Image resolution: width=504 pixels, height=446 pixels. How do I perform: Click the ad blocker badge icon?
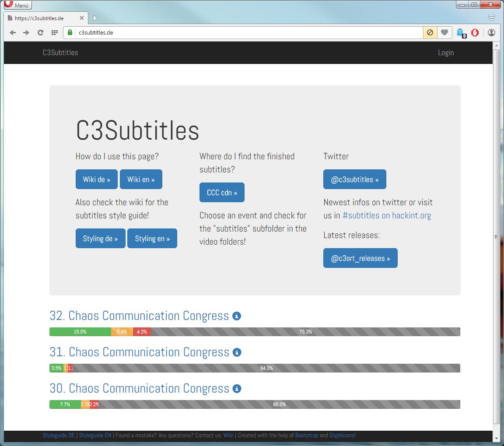pos(430,32)
